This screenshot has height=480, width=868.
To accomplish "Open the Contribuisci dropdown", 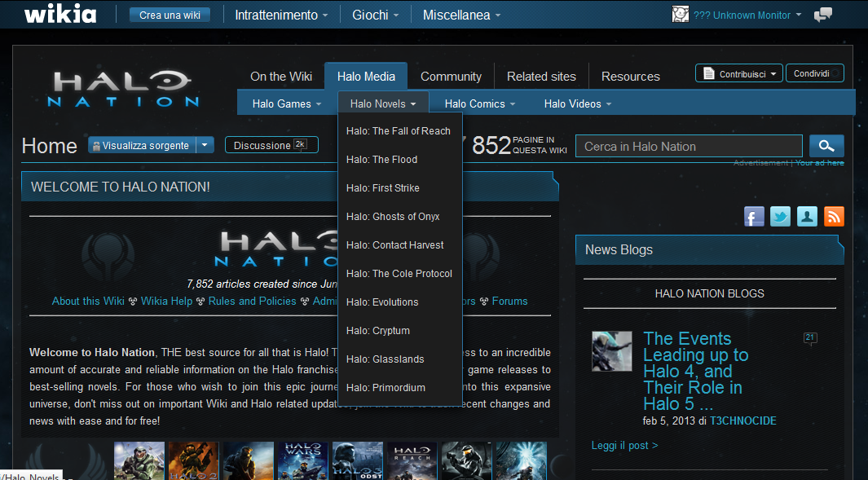I will [739, 73].
